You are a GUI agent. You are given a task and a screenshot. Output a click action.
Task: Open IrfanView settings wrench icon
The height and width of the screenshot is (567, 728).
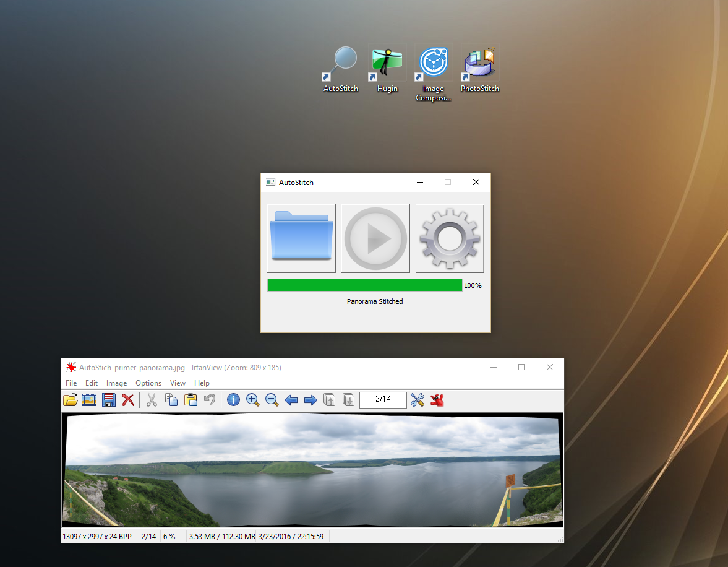tap(418, 400)
